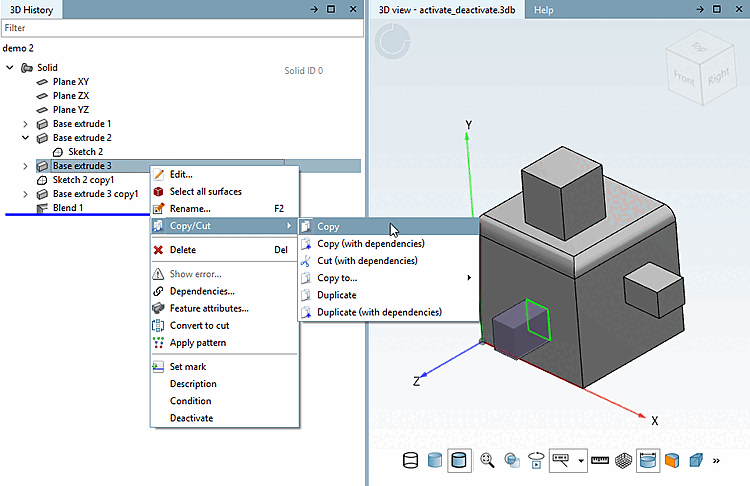The height and width of the screenshot is (486, 750).
Task: Click the rotate animation play icon
Action: pos(536,461)
